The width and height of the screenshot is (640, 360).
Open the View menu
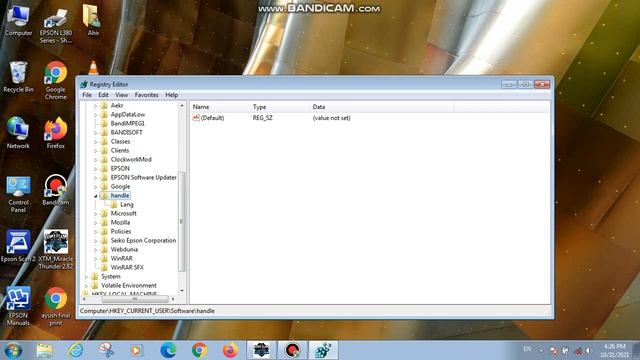121,95
